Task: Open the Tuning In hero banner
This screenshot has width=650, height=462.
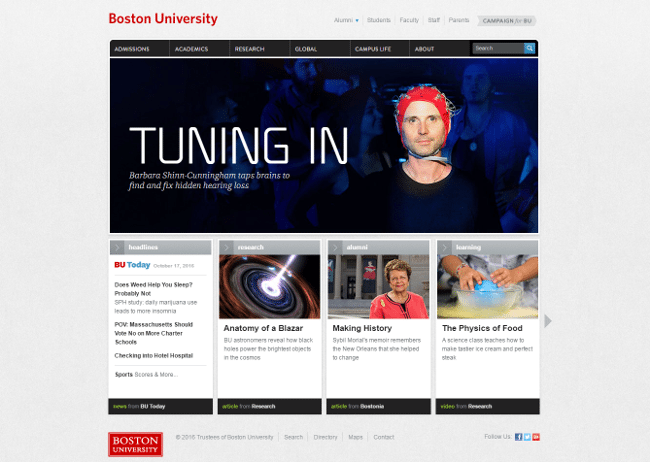Action: (324, 146)
